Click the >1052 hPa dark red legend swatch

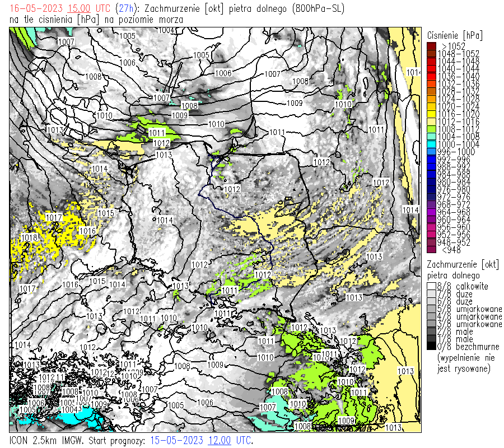point(431,46)
